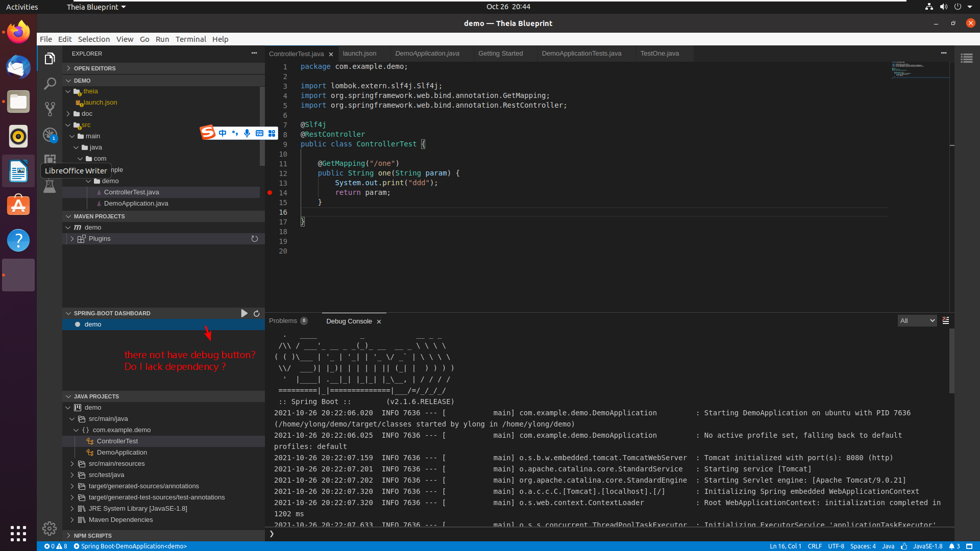
Task: Refresh the Spring-Boot Dashboard
Action: click(x=256, y=313)
